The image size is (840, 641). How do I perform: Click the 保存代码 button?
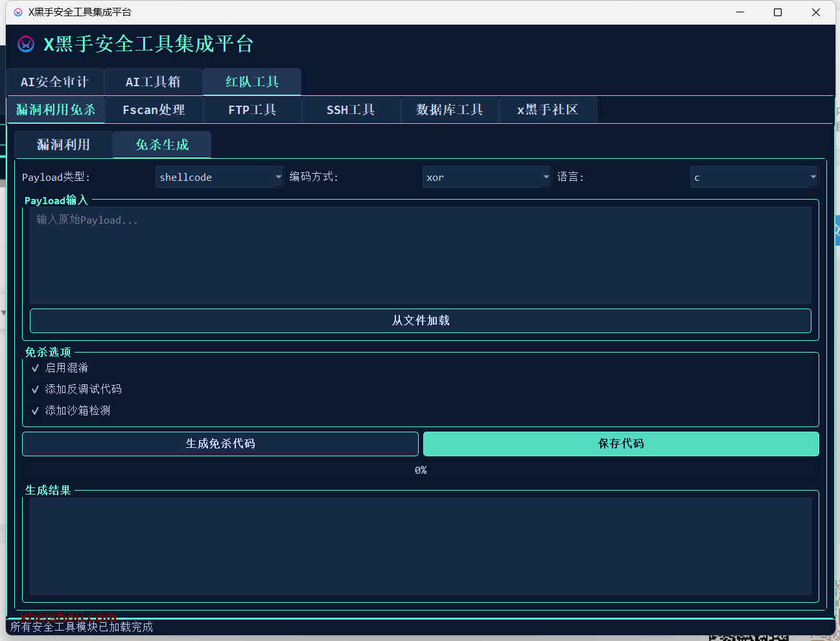click(x=620, y=444)
